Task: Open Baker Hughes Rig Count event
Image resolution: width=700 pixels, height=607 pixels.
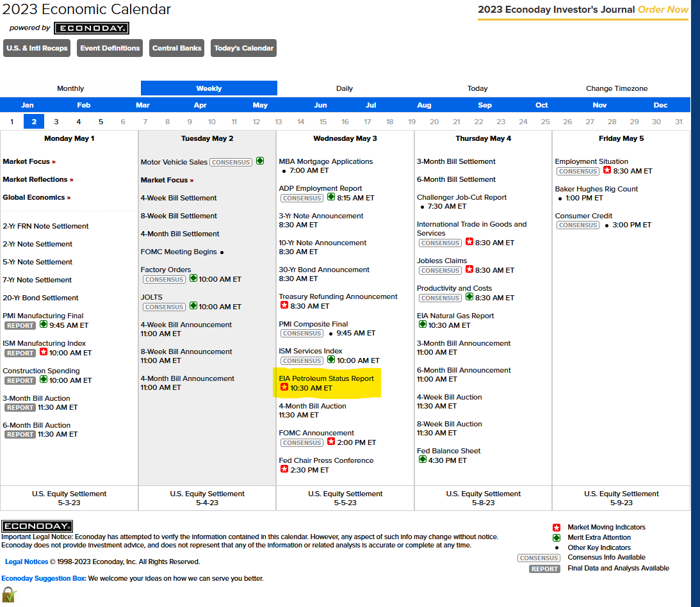Action: (x=596, y=189)
